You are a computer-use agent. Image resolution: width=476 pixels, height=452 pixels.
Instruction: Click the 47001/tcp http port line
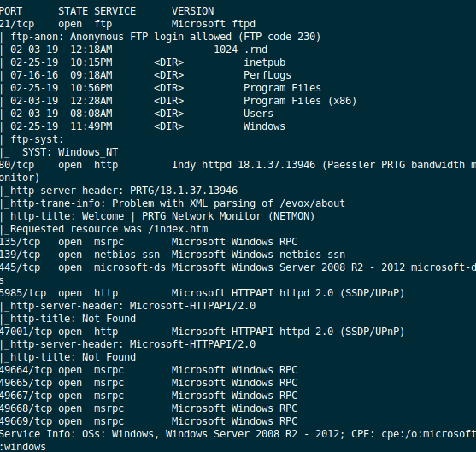tap(203, 332)
